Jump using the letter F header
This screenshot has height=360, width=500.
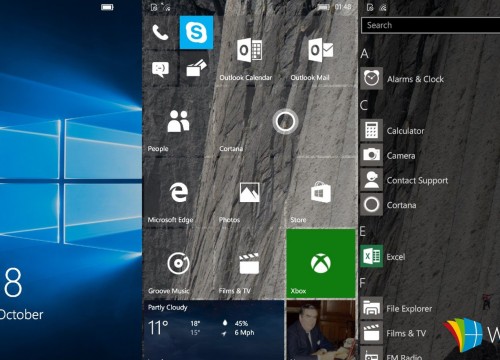[363, 283]
